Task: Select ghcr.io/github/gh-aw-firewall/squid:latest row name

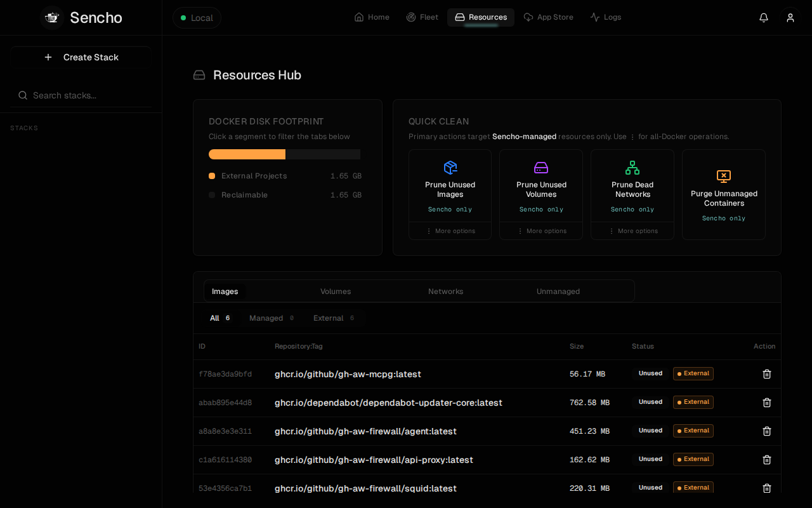Action: [x=365, y=488]
